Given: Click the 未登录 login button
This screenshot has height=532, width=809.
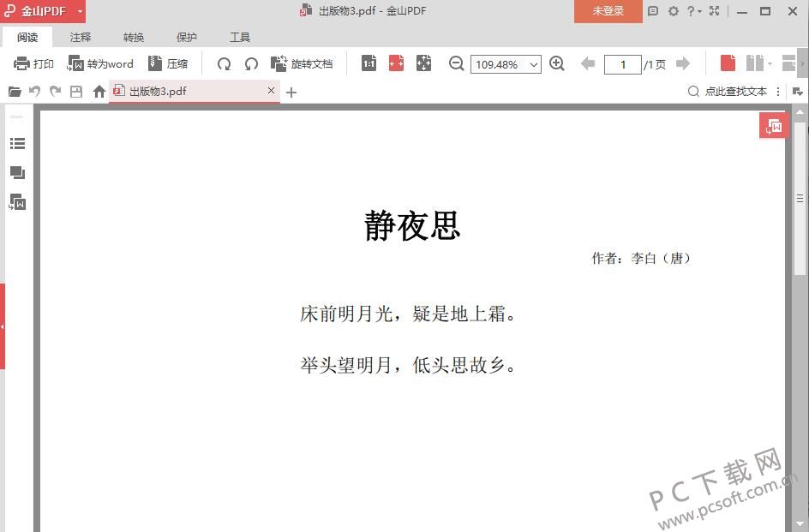Looking at the screenshot, I should click(x=608, y=11).
